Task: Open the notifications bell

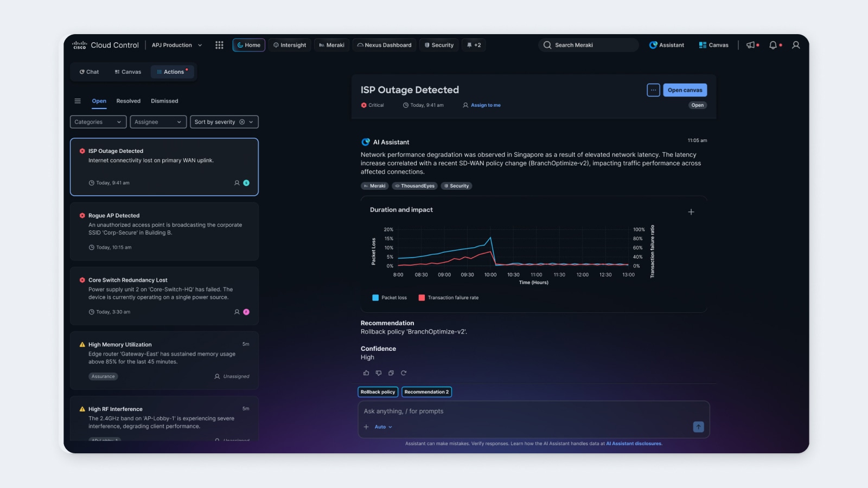Action: [x=773, y=45]
